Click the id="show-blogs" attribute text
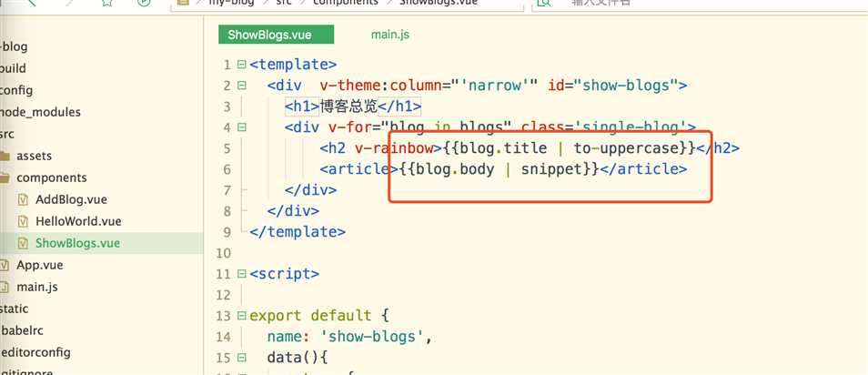The image size is (868, 375). tap(613, 86)
